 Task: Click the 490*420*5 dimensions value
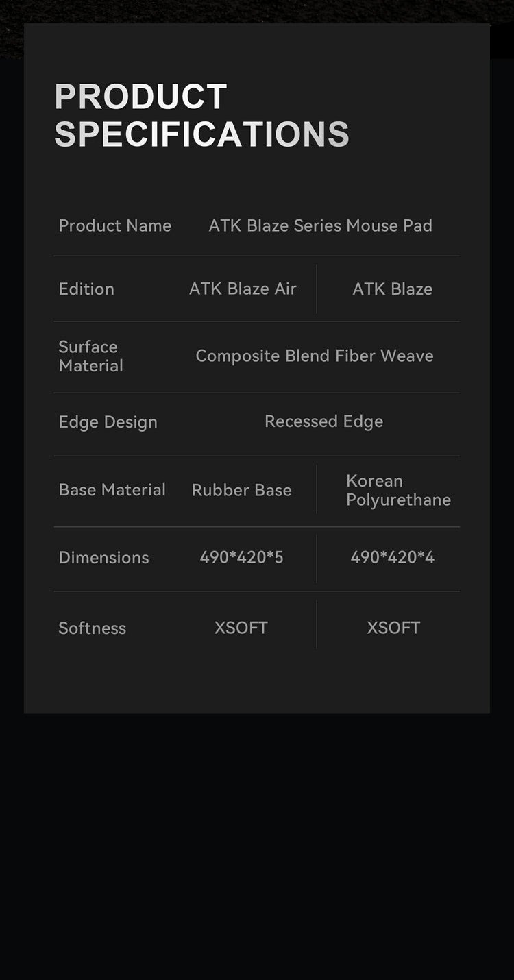tap(241, 557)
